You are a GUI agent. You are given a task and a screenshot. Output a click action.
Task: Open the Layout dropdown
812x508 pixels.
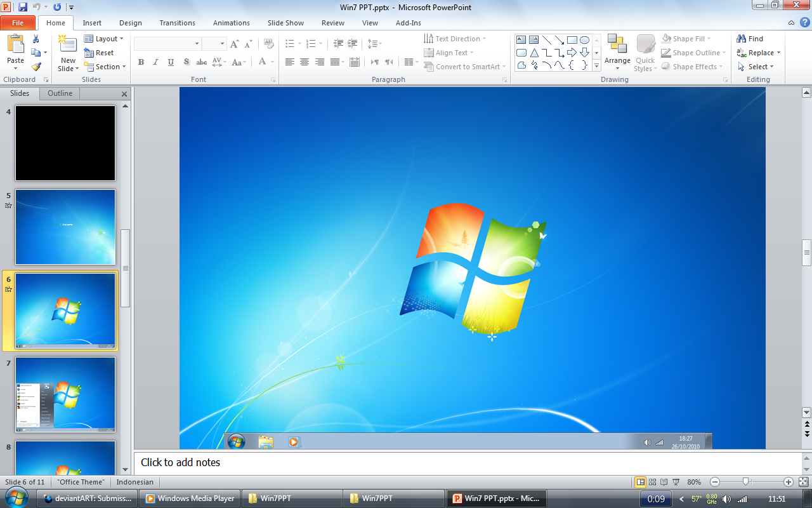coord(104,39)
